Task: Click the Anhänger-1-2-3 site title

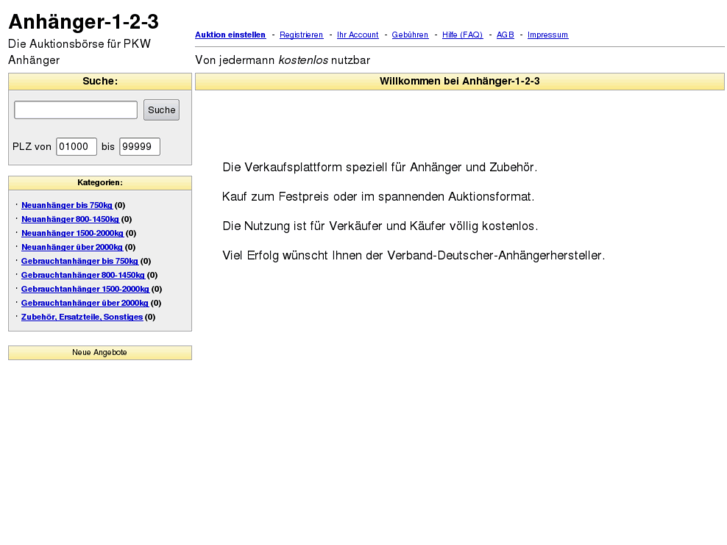Action: [x=83, y=22]
